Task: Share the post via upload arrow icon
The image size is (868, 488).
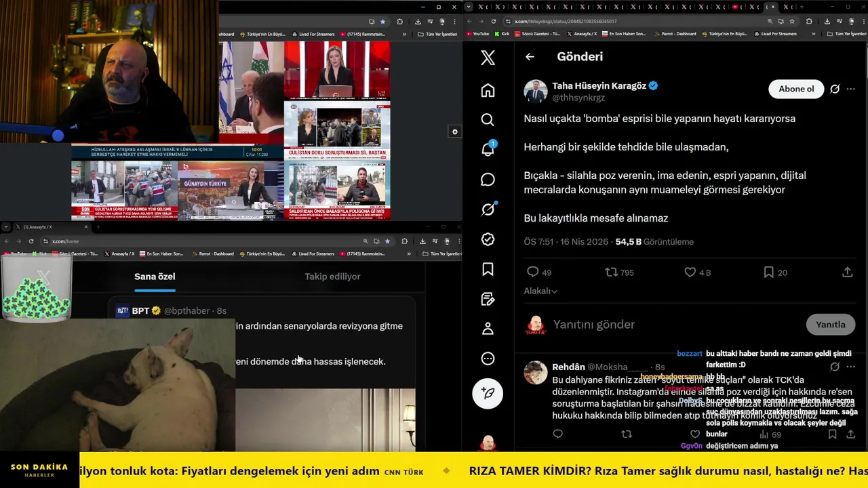Action: pyautogui.click(x=847, y=272)
